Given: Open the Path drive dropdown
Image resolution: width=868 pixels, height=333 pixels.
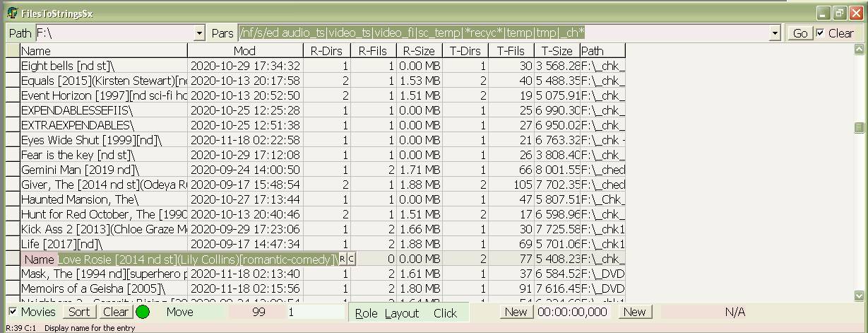Looking at the screenshot, I should click(199, 33).
